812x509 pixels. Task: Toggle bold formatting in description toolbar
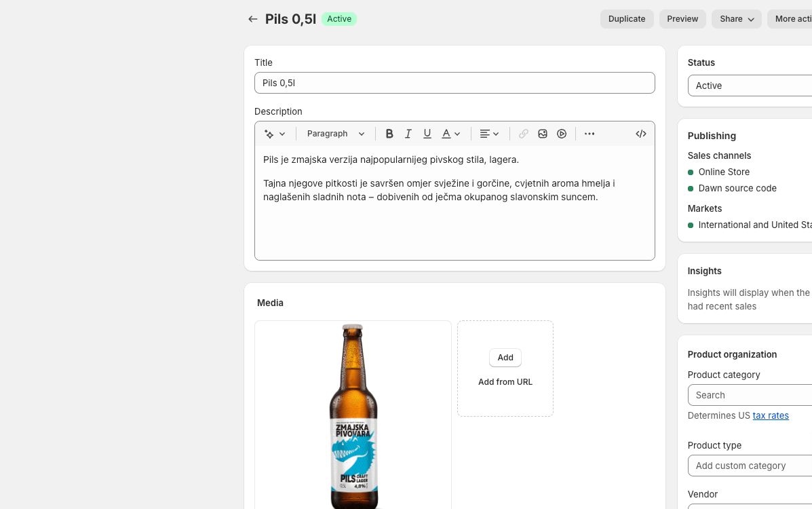(x=389, y=134)
